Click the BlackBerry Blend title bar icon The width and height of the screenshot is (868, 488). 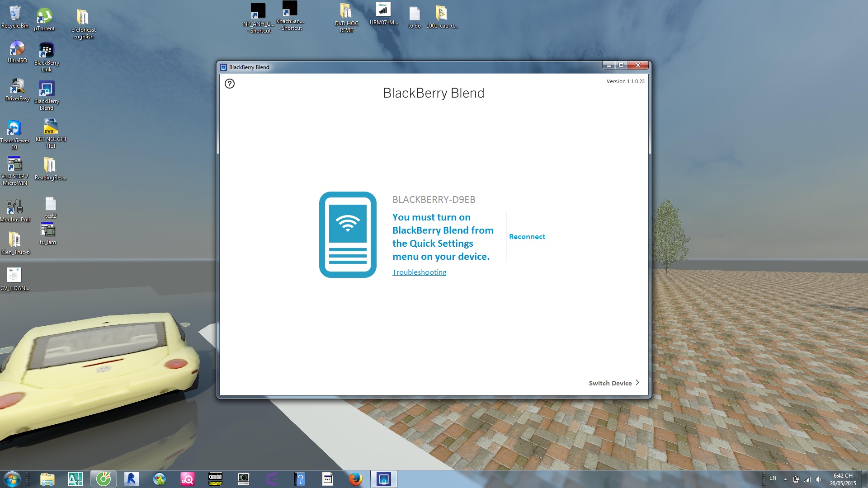tap(223, 67)
